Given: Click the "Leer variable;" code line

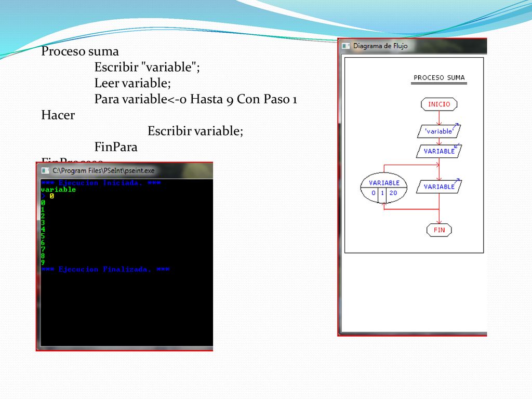Looking at the screenshot, I should pos(132,83).
